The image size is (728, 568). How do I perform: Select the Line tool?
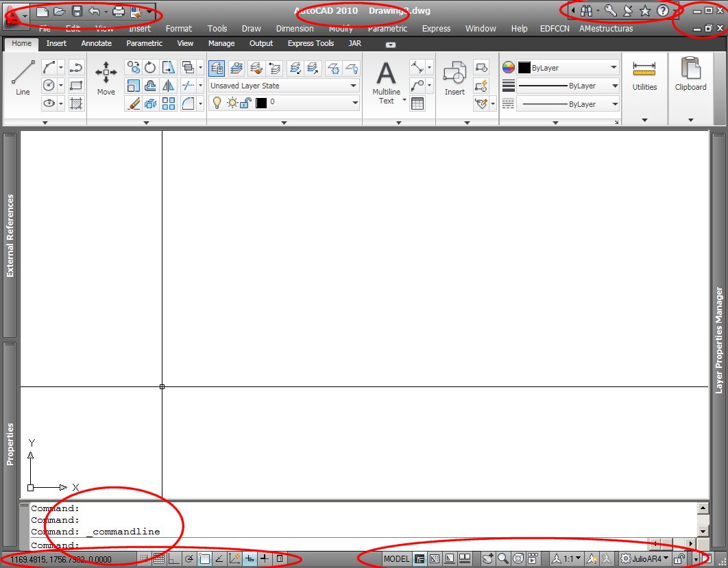pyautogui.click(x=23, y=77)
